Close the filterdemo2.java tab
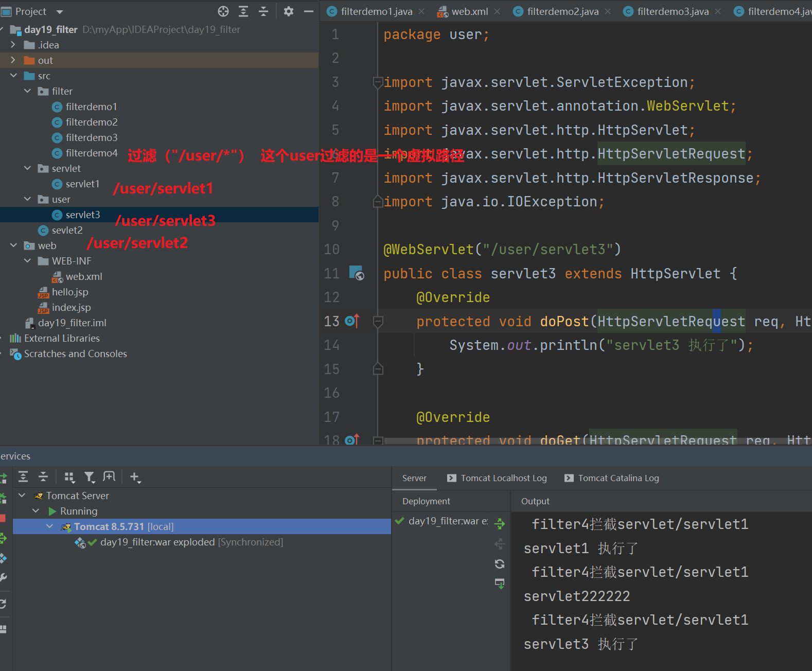 click(608, 11)
